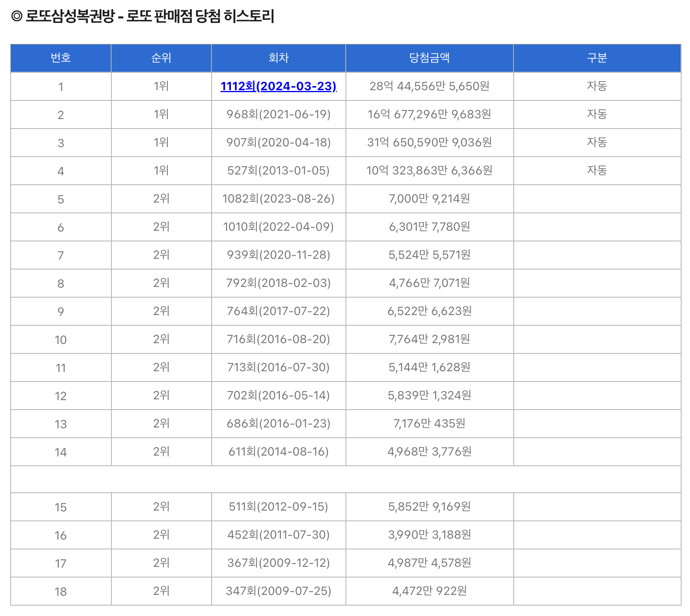Select 2위 in the 1010회 row

coord(161,226)
